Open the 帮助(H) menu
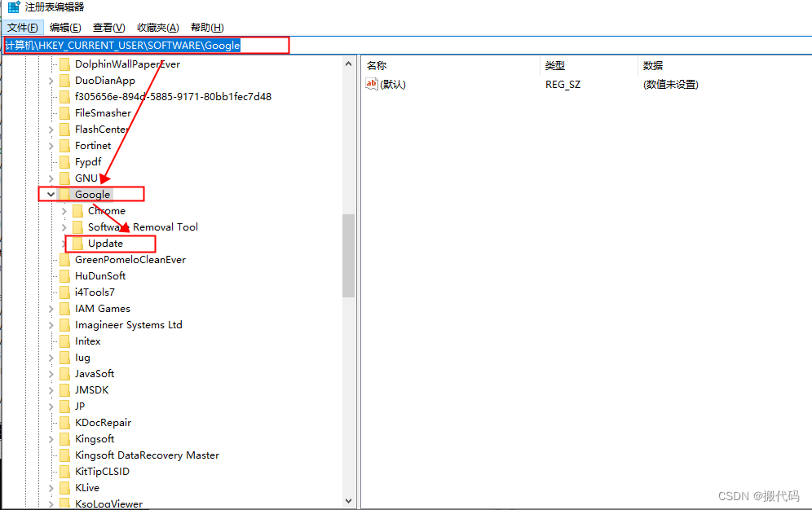This screenshot has width=812, height=510. click(207, 28)
